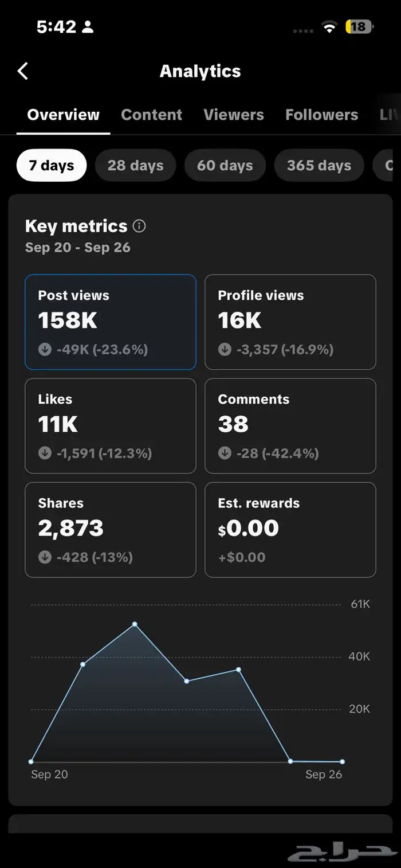This screenshot has width=401, height=868.
Task: Tap down-arrow icon under Post views
Action: [x=45, y=350]
